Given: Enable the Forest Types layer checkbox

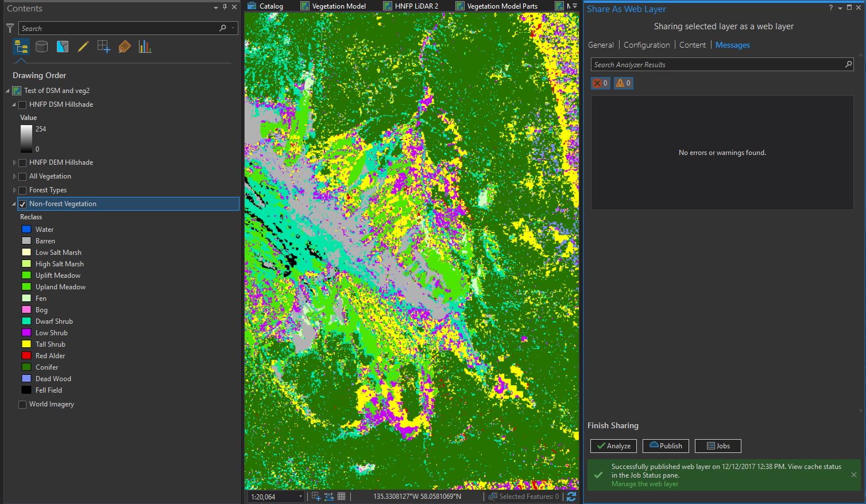Looking at the screenshot, I should tap(22, 190).
